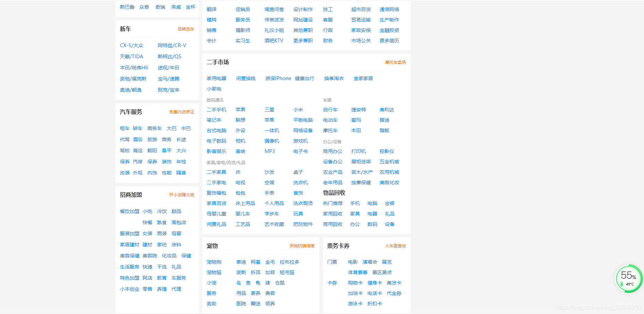The height and width of the screenshot is (314, 644).
Task: Select the MP3 link
Action: (270, 151)
